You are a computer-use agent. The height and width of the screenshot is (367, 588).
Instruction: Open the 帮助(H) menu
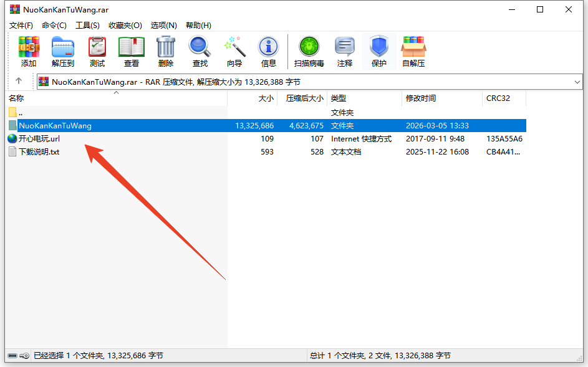coord(198,25)
